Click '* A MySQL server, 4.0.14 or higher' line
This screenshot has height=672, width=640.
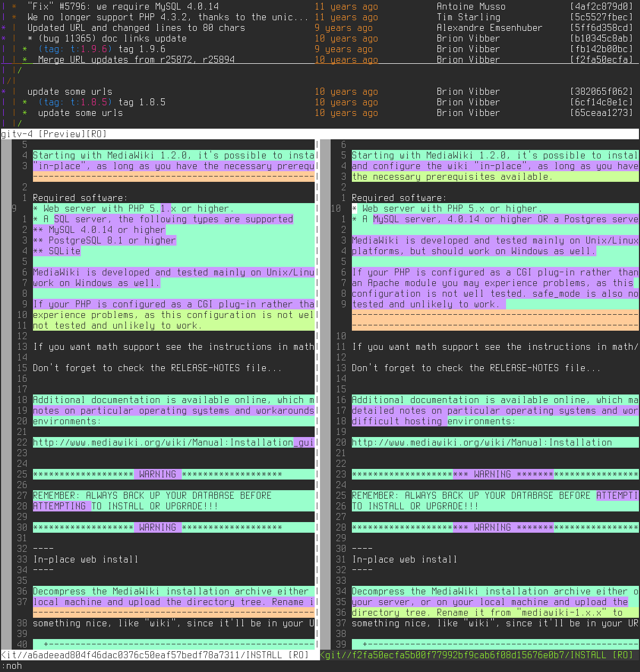(495, 219)
